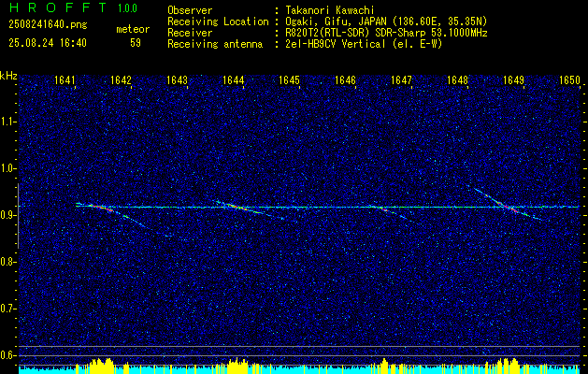The image size is (588, 374).
Task: Click the yellow power peak below 1644
Action: (x=237, y=365)
